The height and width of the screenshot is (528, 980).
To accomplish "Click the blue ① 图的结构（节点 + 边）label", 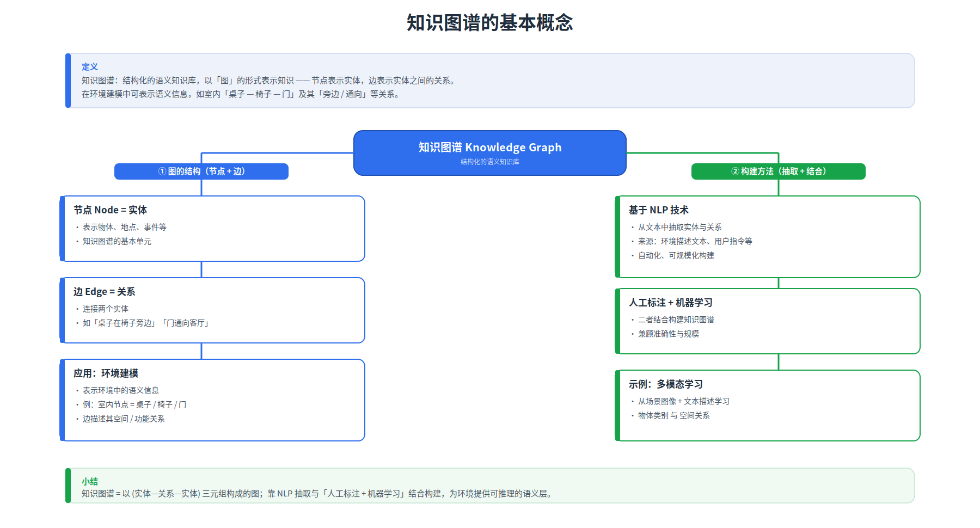I will [201, 171].
